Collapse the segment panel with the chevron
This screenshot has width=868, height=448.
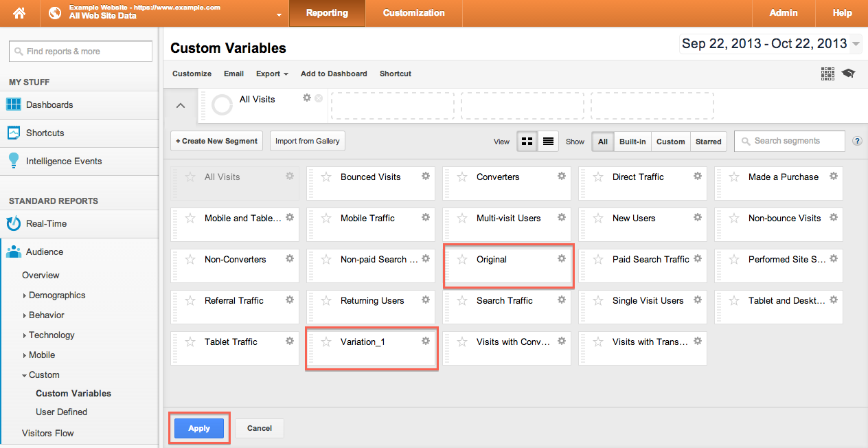181,106
